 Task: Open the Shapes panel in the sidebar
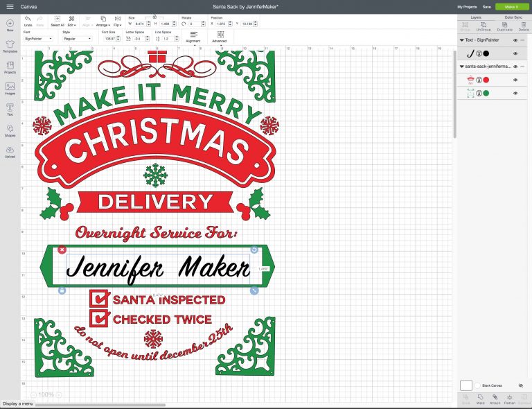[10, 130]
